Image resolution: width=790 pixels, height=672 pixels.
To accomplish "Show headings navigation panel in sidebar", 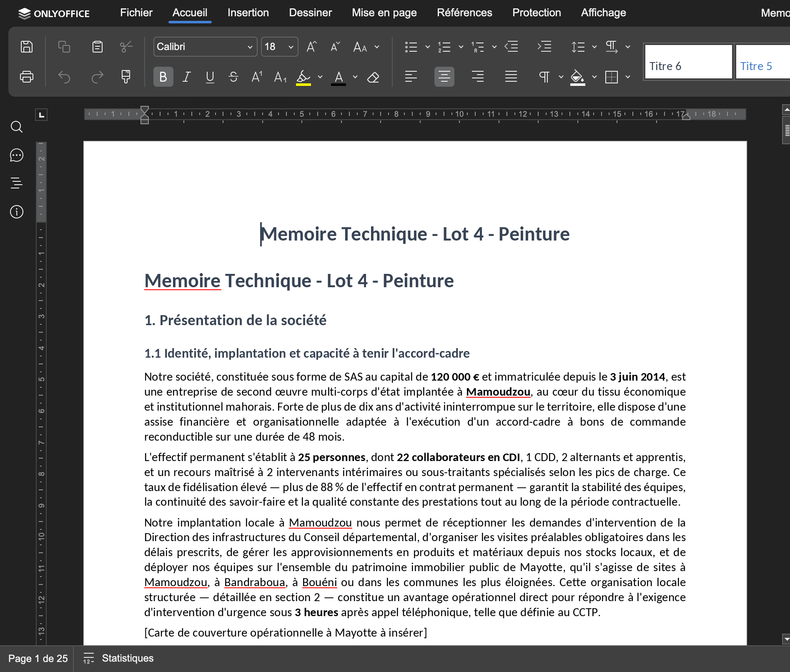I will [x=17, y=183].
